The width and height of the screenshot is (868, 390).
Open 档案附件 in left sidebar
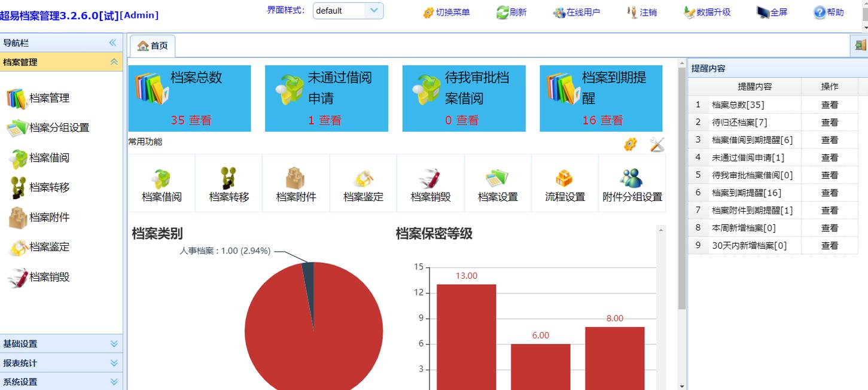point(39,217)
